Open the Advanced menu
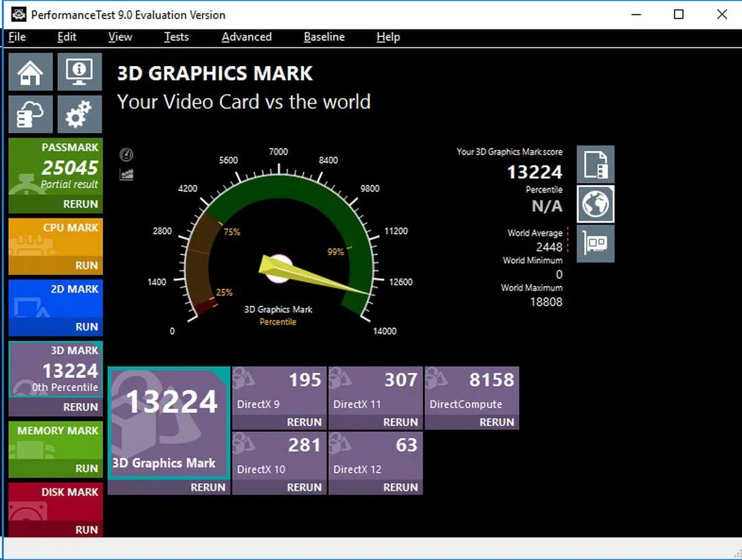This screenshot has height=560, width=742. [x=247, y=37]
